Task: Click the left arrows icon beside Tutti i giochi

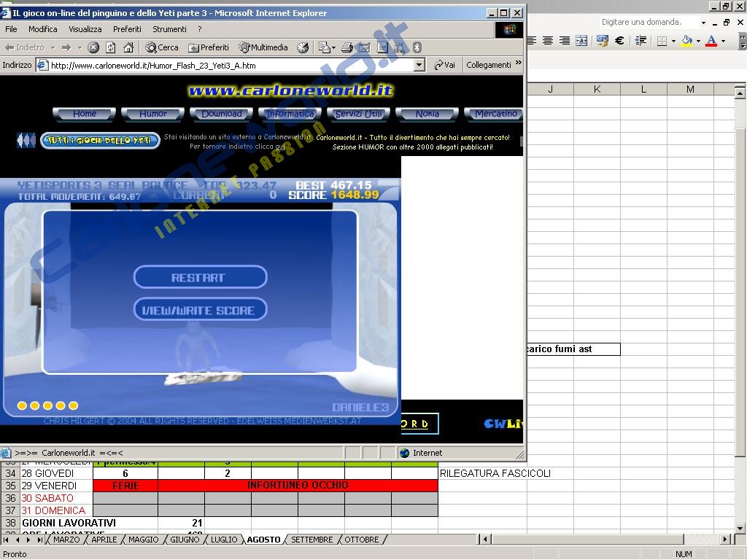Action: (26, 141)
